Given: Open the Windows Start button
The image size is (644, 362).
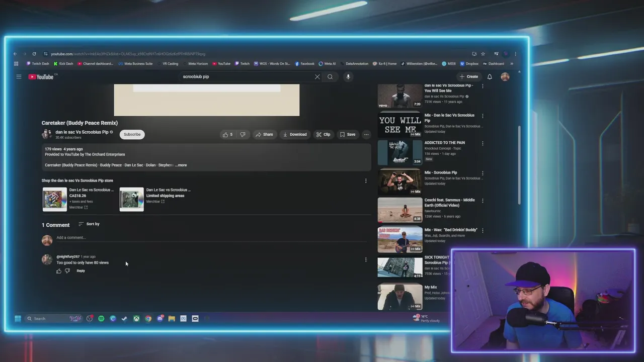Looking at the screenshot, I should [x=18, y=318].
